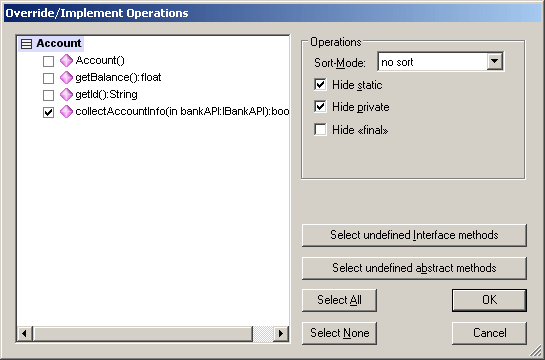
Task: Check the Account() constructor checkbox
Action: [x=48, y=61]
